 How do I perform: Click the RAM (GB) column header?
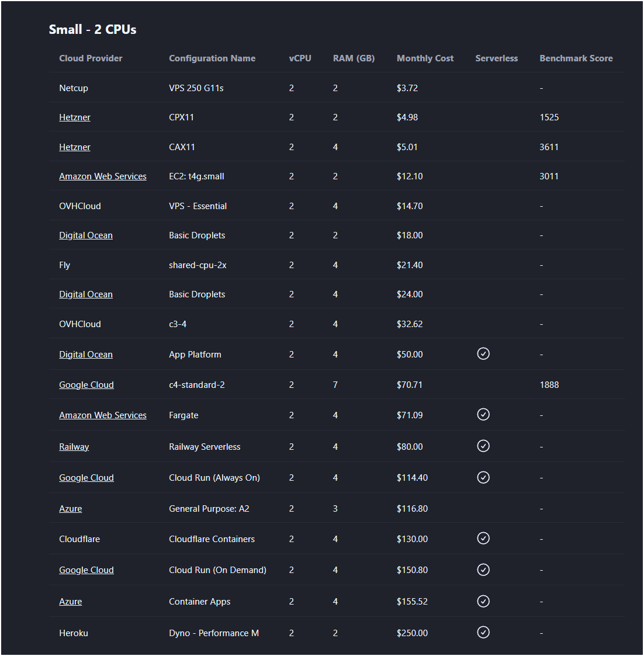coord(354,58)
